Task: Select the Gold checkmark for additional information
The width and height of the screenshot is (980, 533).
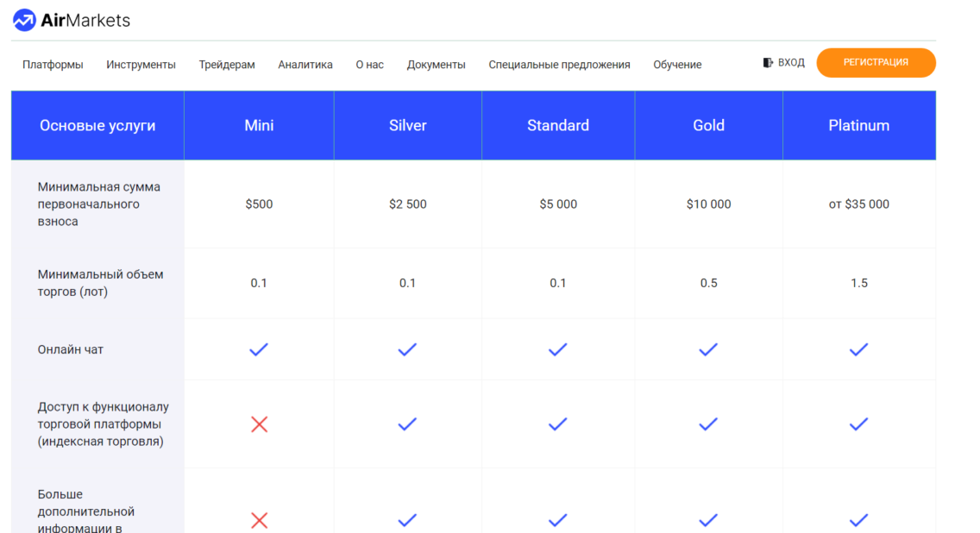Action: pyautogui.click(x=708, y=520)
